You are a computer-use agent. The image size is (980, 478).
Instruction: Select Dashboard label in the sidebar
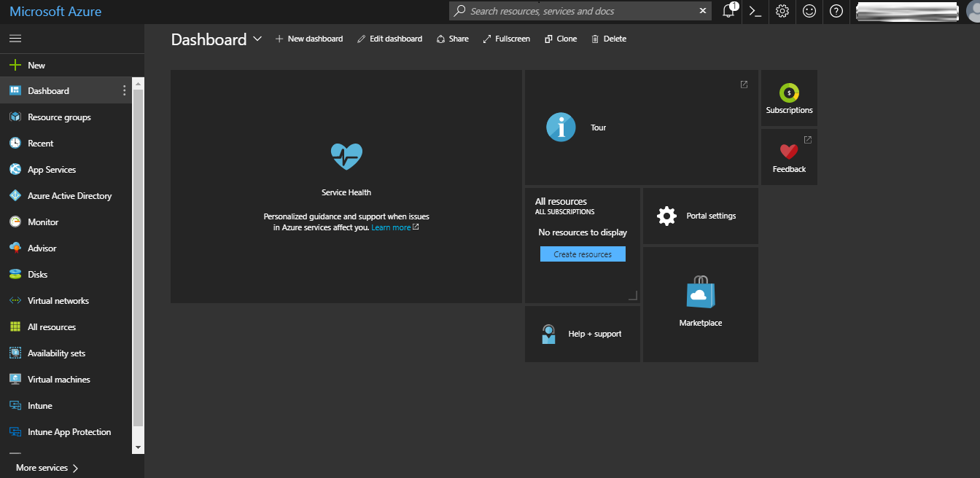coord(48,91)
